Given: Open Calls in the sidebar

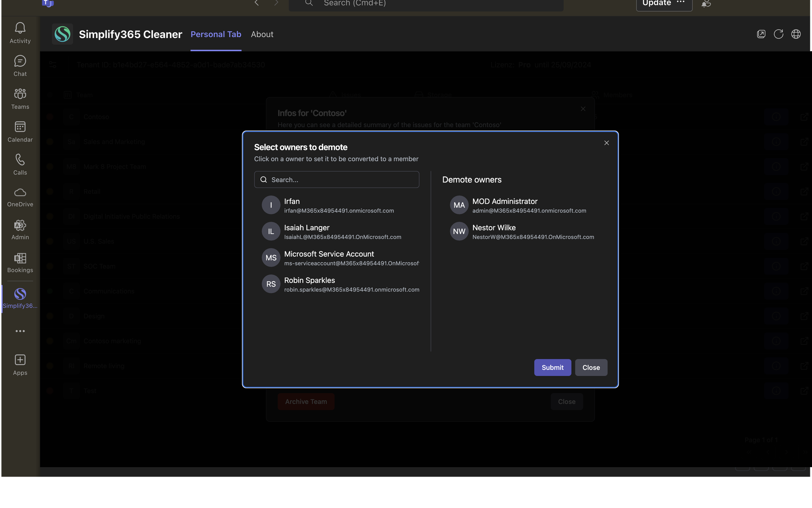Looking at the screenshot, I should pos(20,164).
